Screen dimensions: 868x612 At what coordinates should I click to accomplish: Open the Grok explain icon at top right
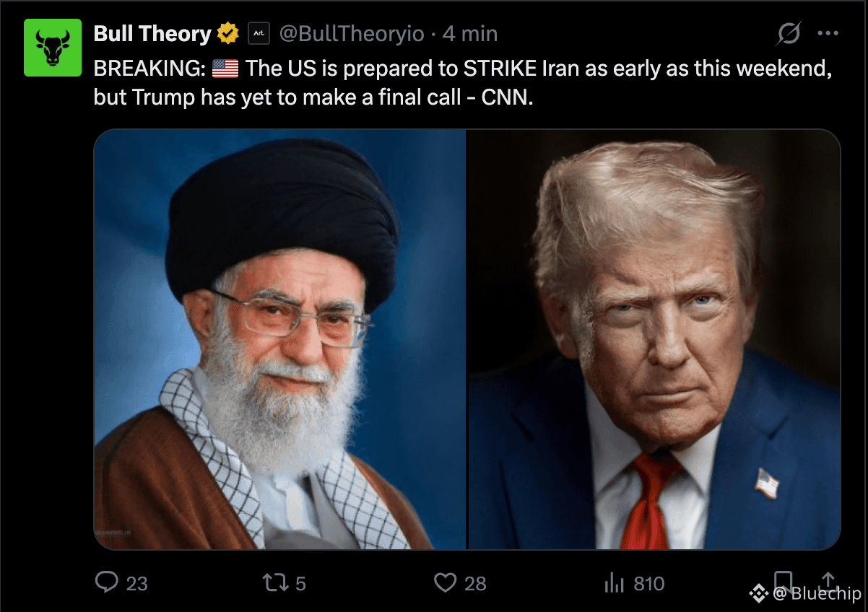pyautogui.click(x=789, y=33)
